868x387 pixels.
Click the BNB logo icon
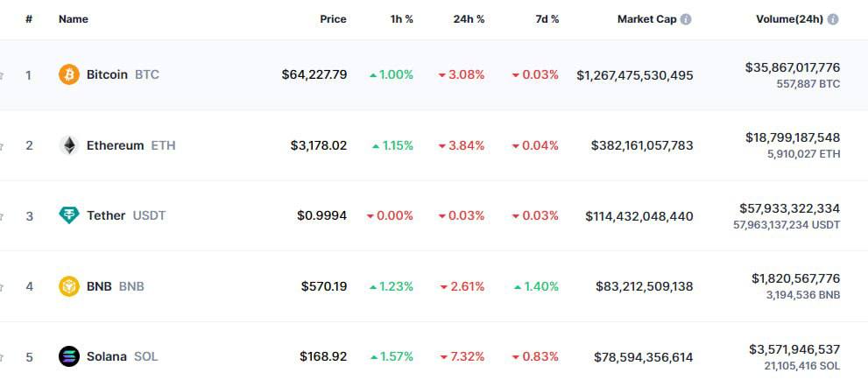point(68,286)
